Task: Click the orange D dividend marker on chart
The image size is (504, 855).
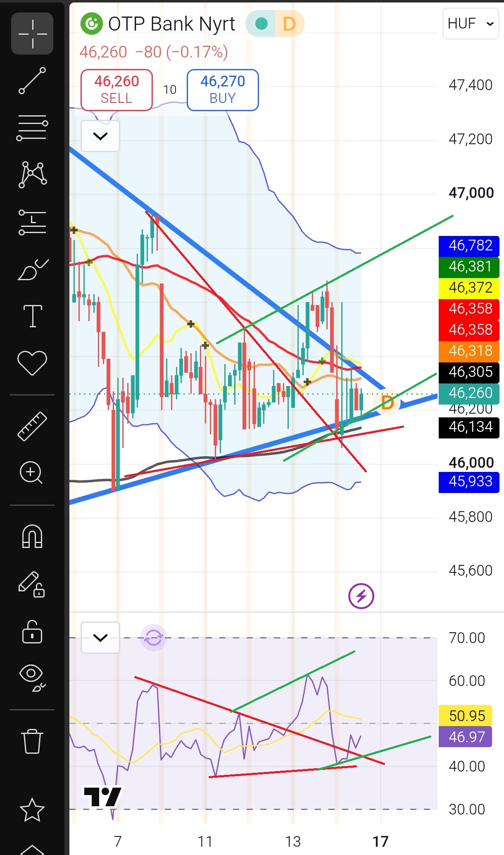Action: point(387,402)
